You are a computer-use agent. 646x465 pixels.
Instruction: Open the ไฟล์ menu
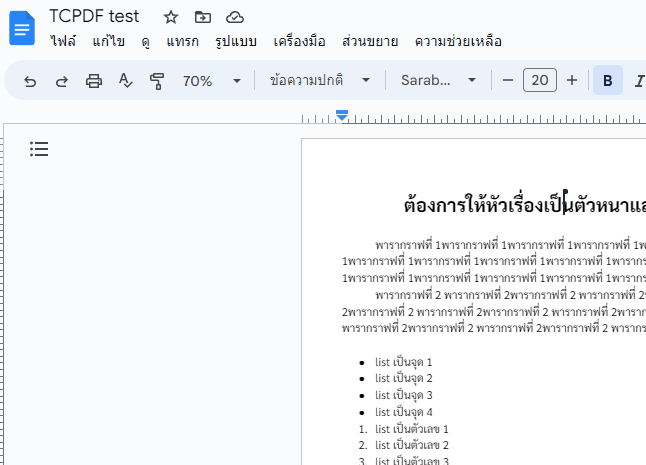pos(63,41)
